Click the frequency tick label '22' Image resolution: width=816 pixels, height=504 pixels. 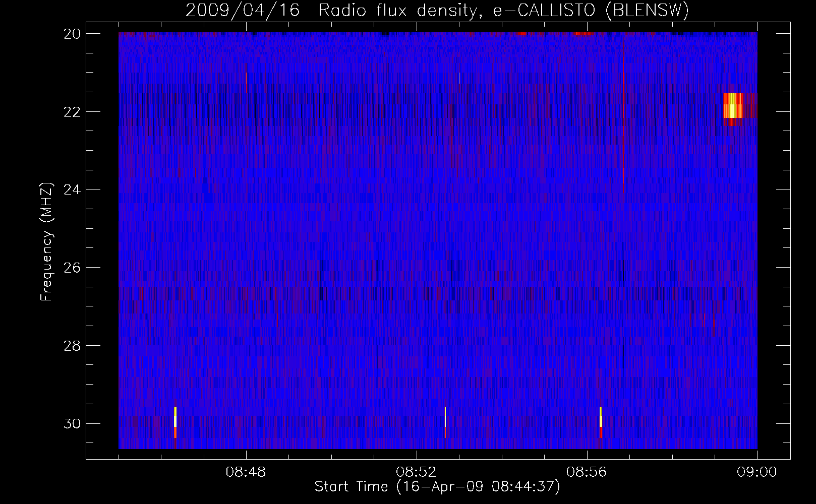point(72,111)
